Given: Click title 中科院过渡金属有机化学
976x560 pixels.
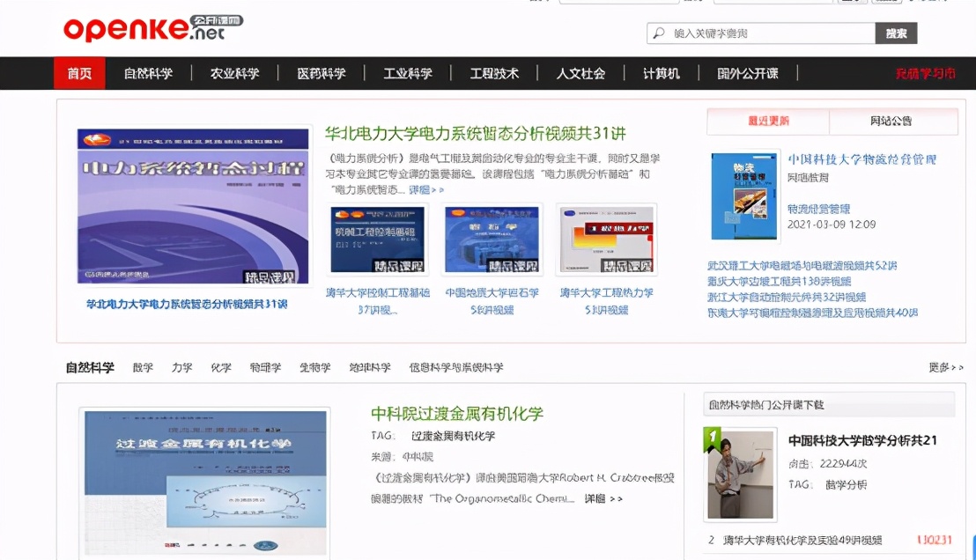Looking at the screenshot, I should pos(457,414).
